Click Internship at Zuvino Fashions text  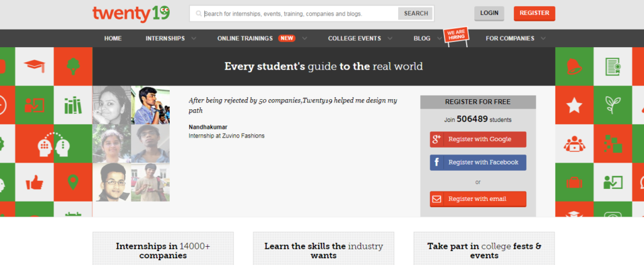(x=226, y=136)
